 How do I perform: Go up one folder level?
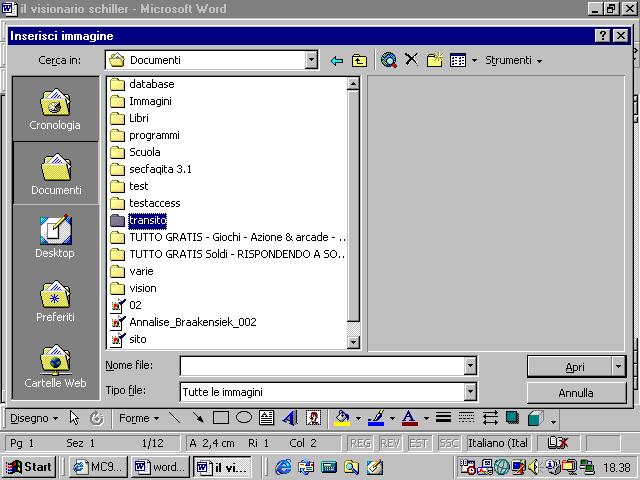tap(359, 60)
